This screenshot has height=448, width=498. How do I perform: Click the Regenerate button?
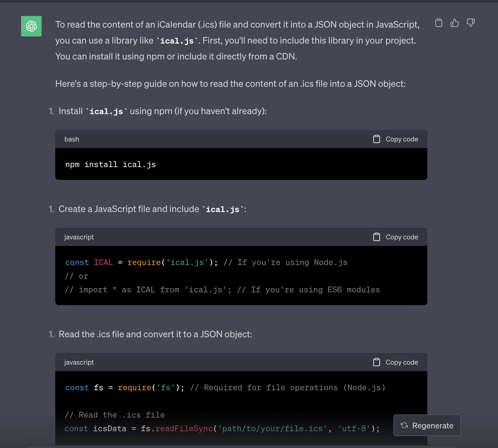(x=427, y=425)
